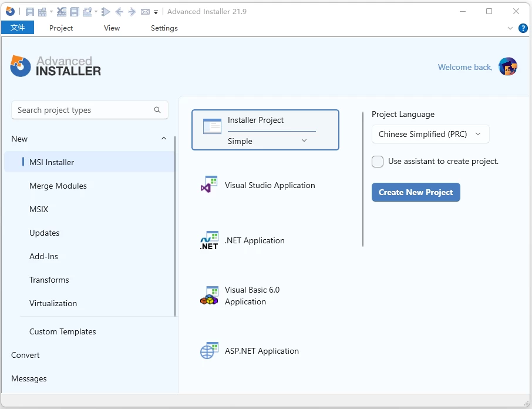Image resolution: width=532 pixels, height=409 pixels.
Task: Open the Project ribbon tab
Action: [61, 28]
